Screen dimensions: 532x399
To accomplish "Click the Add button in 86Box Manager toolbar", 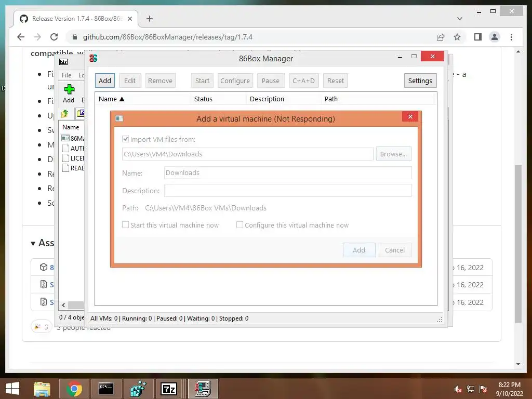I will [105, 81].
